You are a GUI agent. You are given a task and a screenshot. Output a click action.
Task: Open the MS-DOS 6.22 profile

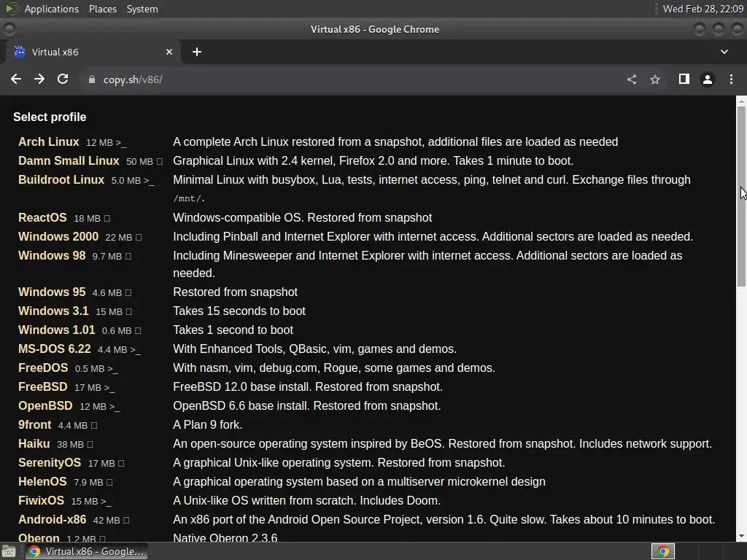click(x=54, y=349)
